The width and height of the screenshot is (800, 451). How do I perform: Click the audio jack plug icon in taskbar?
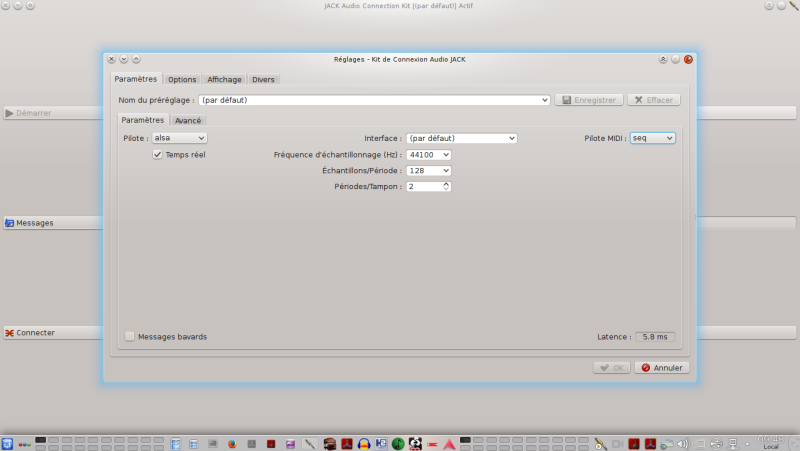pos(309,444)
